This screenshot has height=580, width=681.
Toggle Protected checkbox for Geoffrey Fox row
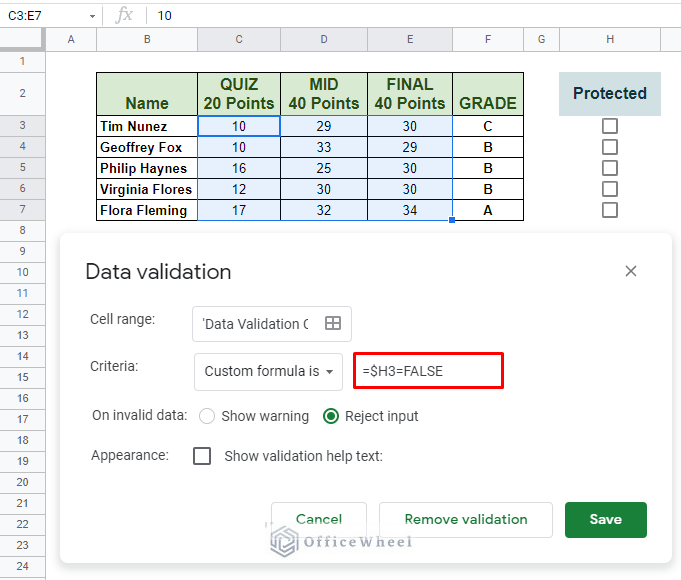(610, 147)
